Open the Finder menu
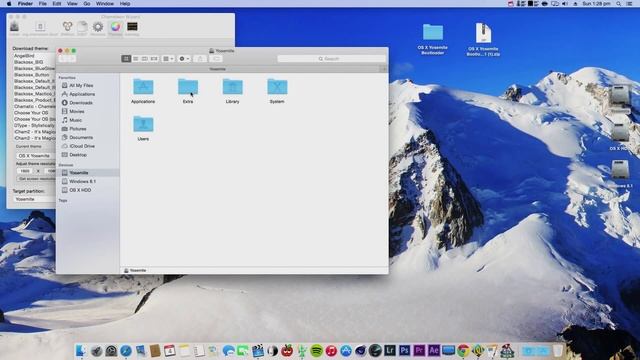Image resolution: width=640 pixels, height=360 pixels. (25, 4)
